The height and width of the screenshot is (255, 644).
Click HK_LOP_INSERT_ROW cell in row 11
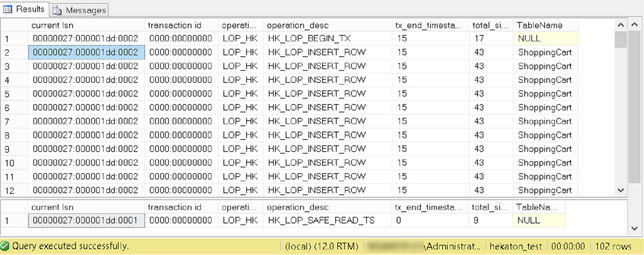[x=327, y=176]
